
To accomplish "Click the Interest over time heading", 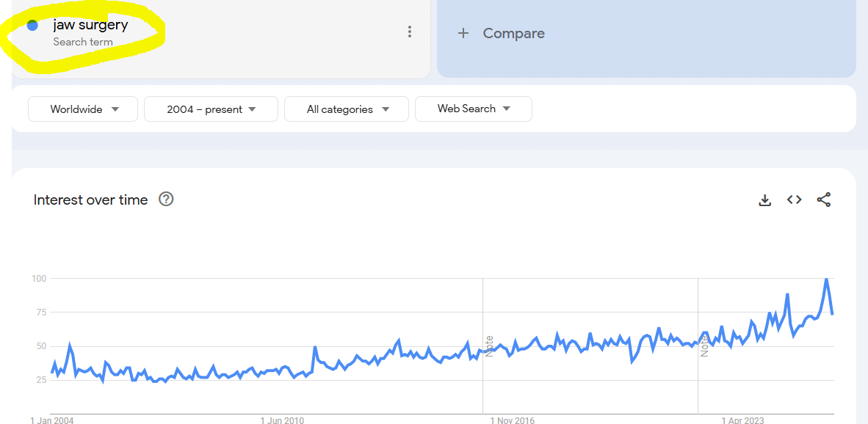I will 90,200.
